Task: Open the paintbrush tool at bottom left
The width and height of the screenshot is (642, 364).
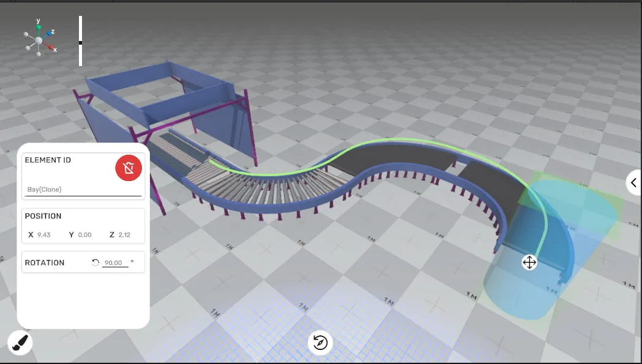Action: click(x=20, y=343)
